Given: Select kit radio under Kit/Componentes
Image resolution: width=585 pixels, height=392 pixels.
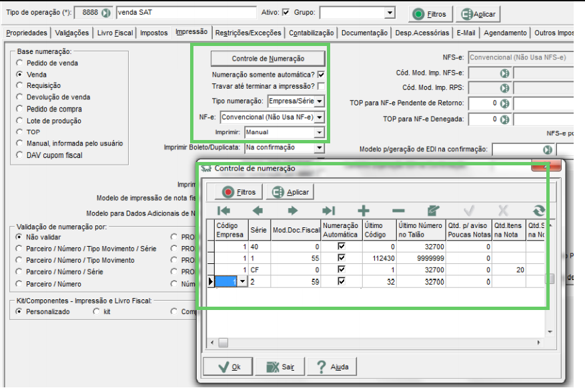Looking at the screenshot, I should 96,311.
